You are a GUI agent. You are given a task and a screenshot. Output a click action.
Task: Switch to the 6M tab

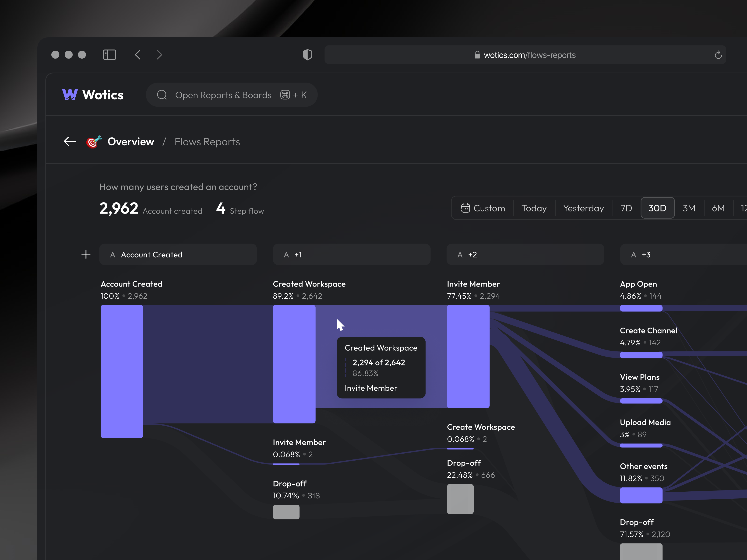718,208
